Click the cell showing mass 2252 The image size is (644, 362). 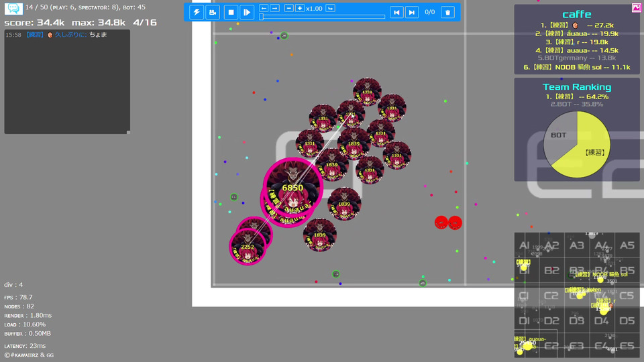click(248, 247)
